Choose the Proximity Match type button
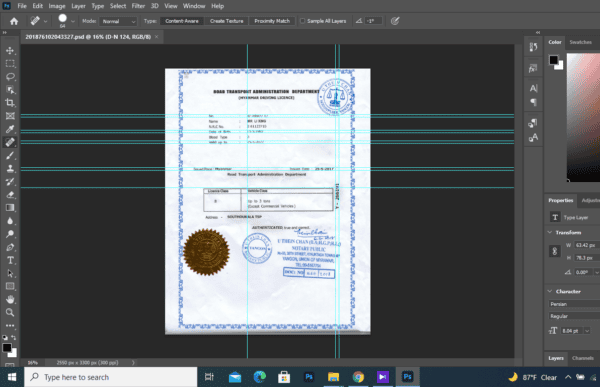This screenshot has height=387, width=600. [x=272, y=21]
